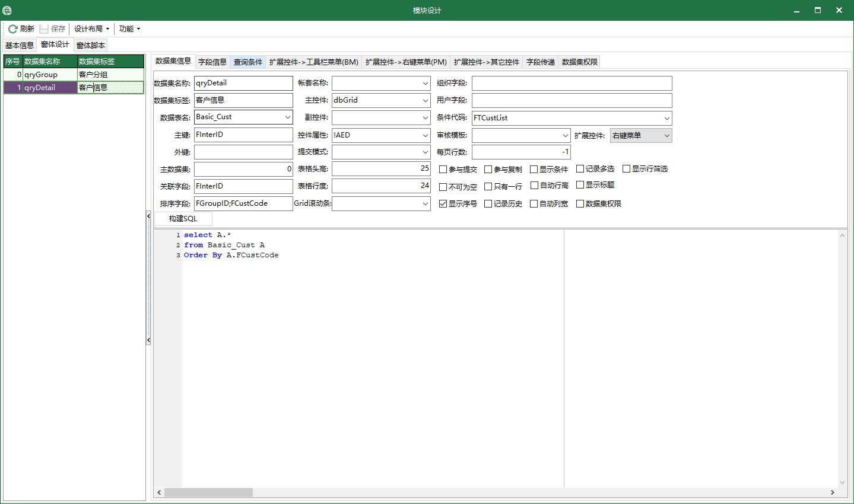Open the Grid滚动条 dropdown

click(x=426, y=204)
